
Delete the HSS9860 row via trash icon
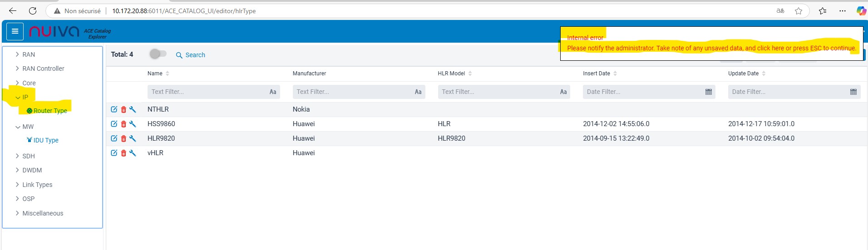coord(123,124)
